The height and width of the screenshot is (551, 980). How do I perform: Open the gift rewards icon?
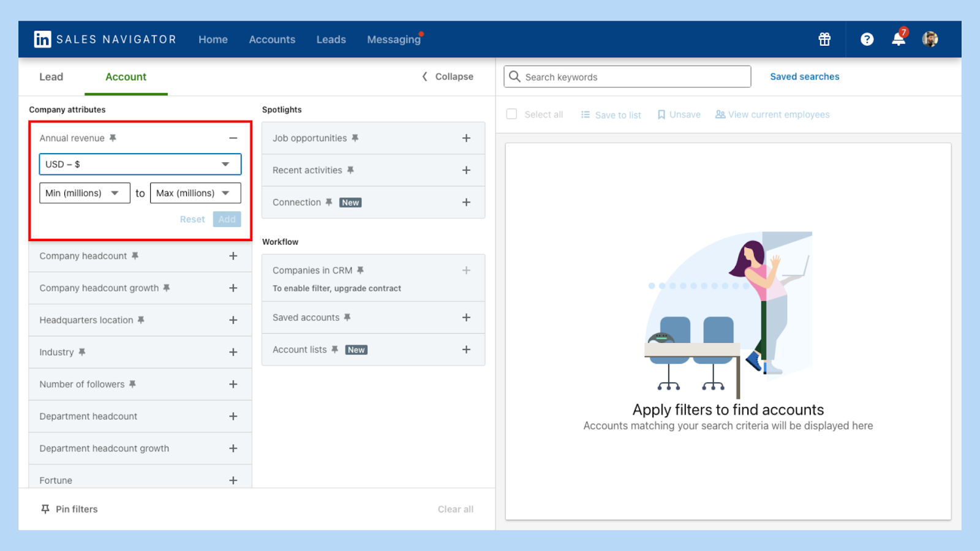click(x=824, y=39)
